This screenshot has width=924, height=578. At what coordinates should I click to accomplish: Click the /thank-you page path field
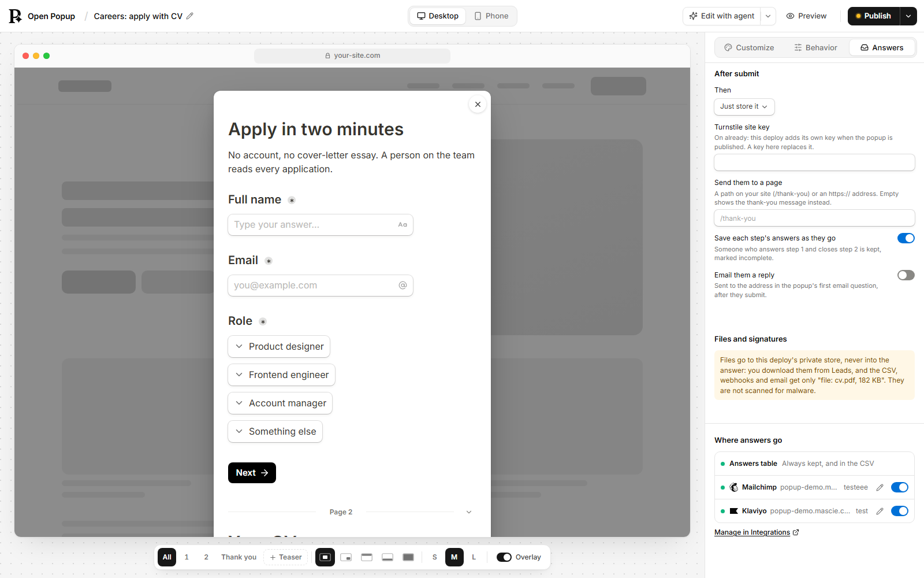[x=814, y=218]
